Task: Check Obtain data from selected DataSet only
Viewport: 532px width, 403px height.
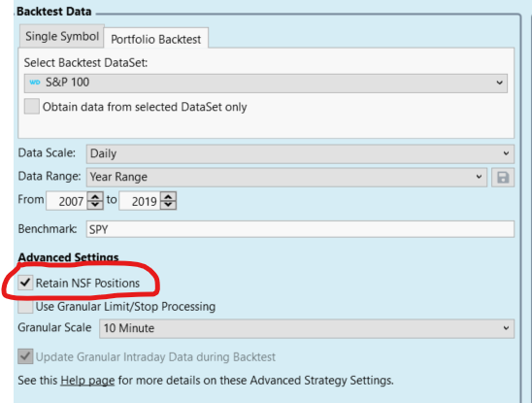Action: 32,107
